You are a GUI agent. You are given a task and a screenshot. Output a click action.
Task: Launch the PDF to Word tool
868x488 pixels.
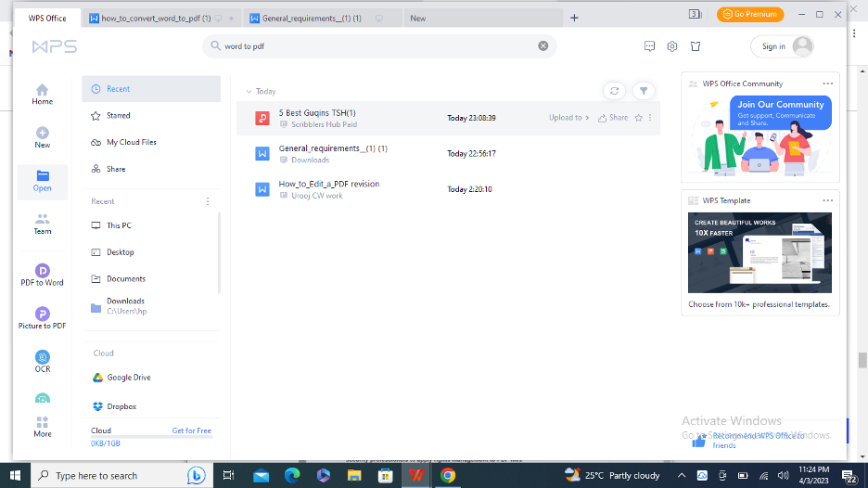point(42,275)
